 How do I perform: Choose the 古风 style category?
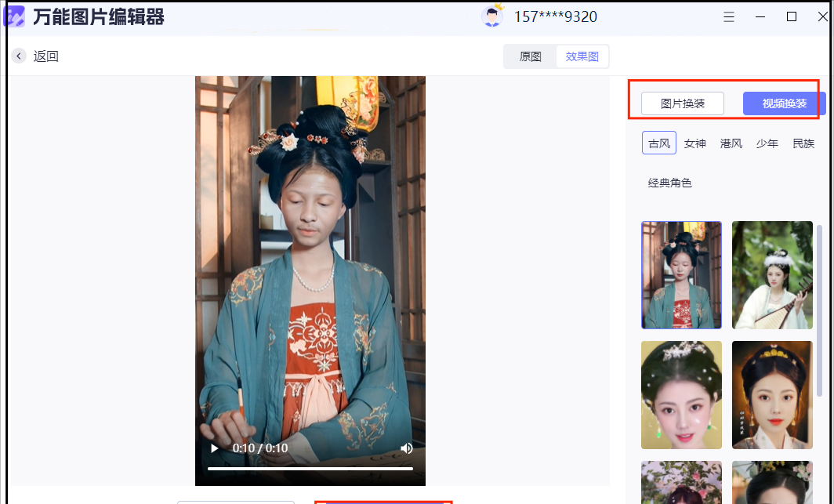[659, 143]
